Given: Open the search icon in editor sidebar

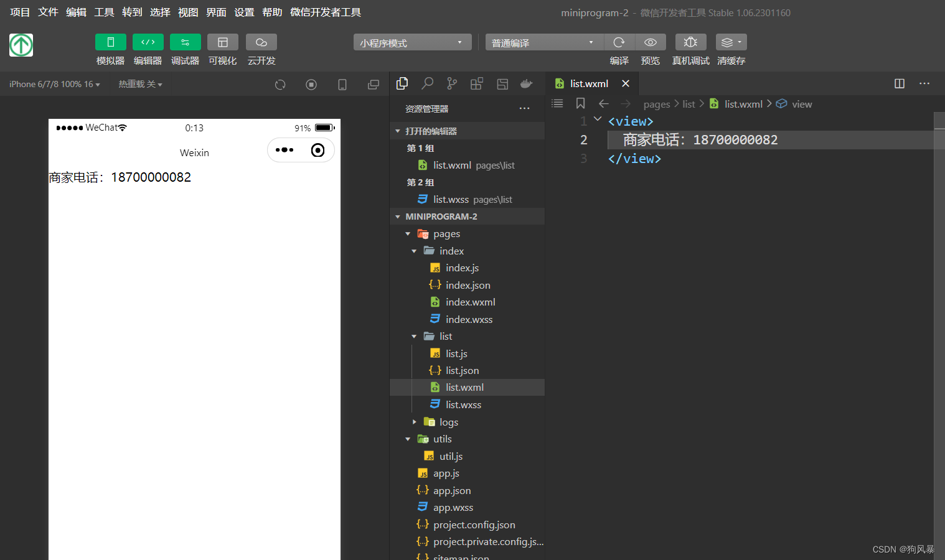Looking at the screenshot, I should 427,83.
